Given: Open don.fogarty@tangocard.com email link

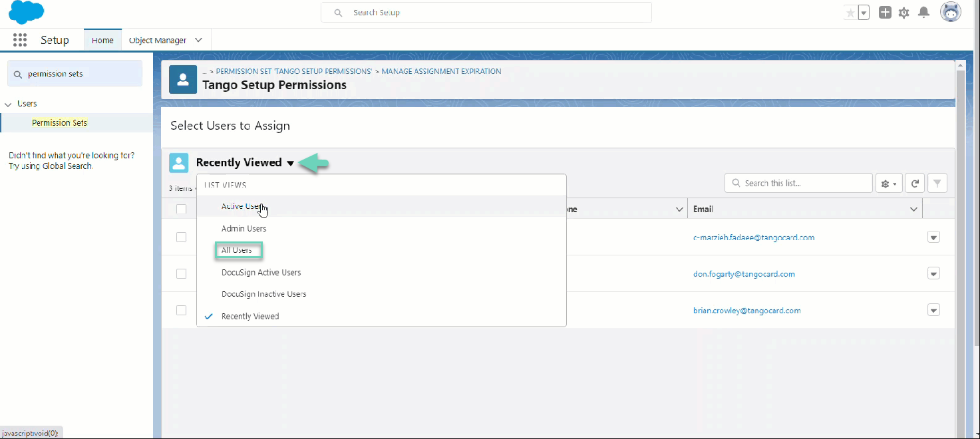Looking at the screenshot, I should pyautogui.click(x=744, y=274).
